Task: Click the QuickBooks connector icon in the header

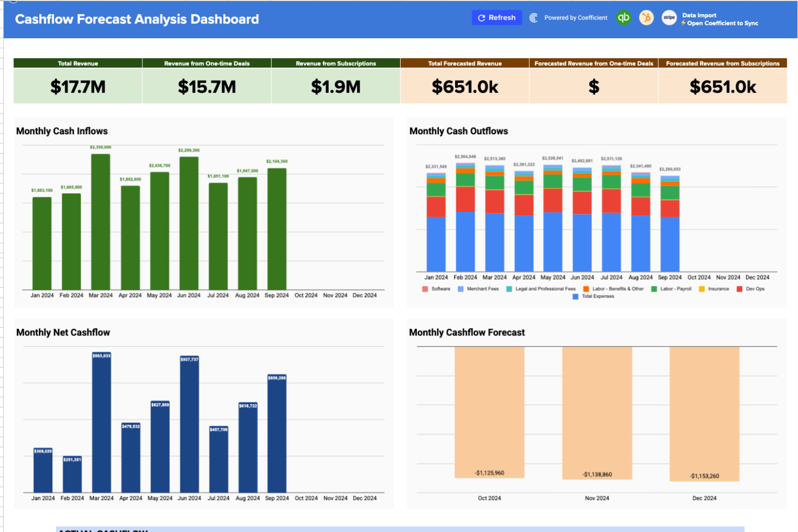Action: click(x=623, y=17)
